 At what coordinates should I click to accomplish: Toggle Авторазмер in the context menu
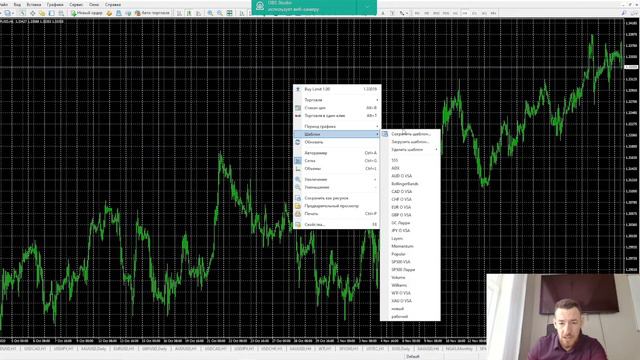(x=337, y=153)
